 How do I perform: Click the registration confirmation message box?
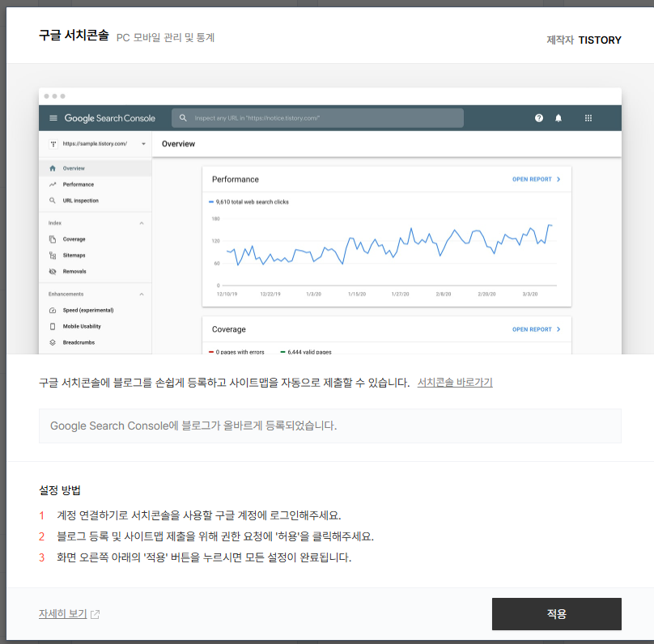330,426
